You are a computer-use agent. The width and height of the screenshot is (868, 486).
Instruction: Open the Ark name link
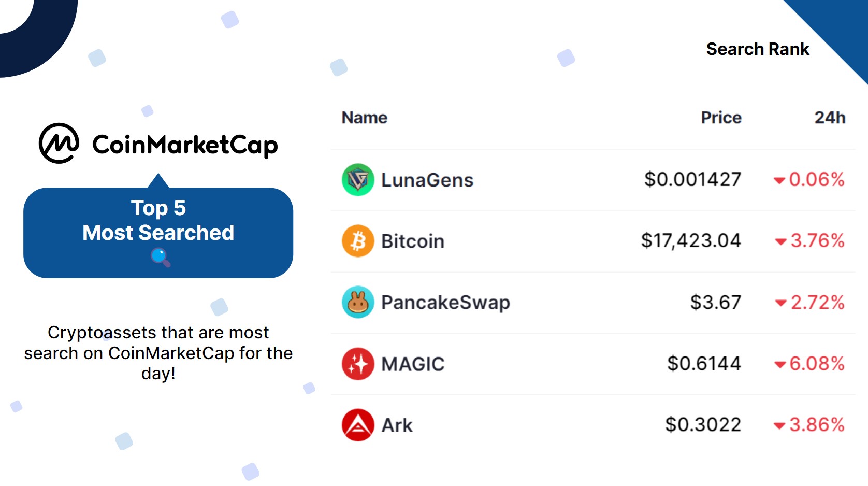click(x=397, y=425)
